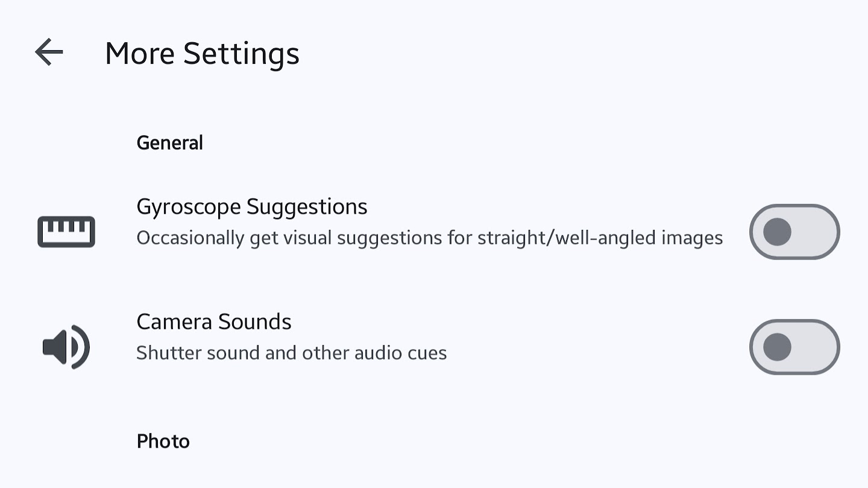
Task: Go back using the arrow icon
Action: click(x=49, y=52)
